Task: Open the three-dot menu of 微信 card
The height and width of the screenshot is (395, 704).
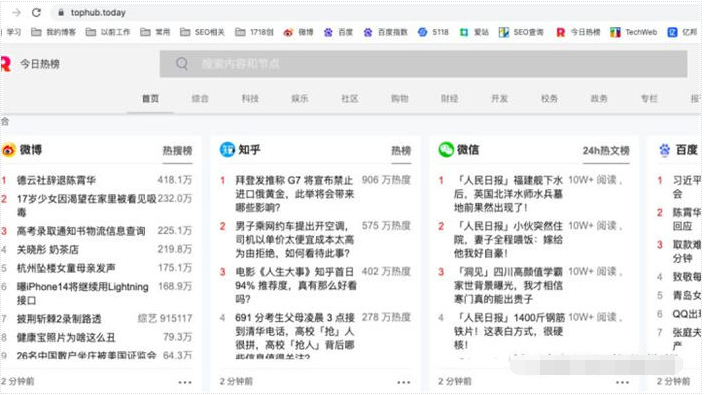Action: (622, 382)
